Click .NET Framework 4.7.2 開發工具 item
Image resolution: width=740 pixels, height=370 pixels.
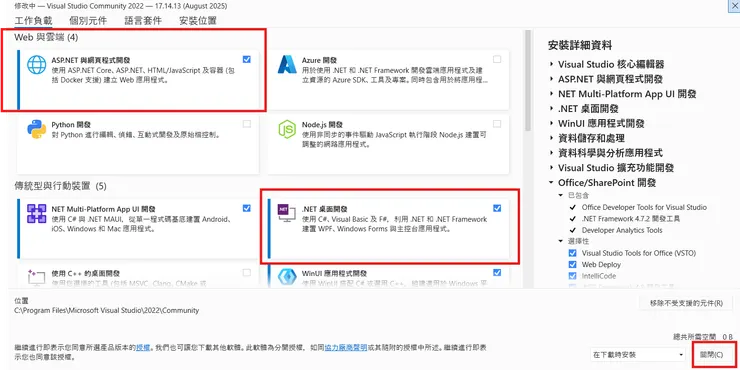pos(631,219)
